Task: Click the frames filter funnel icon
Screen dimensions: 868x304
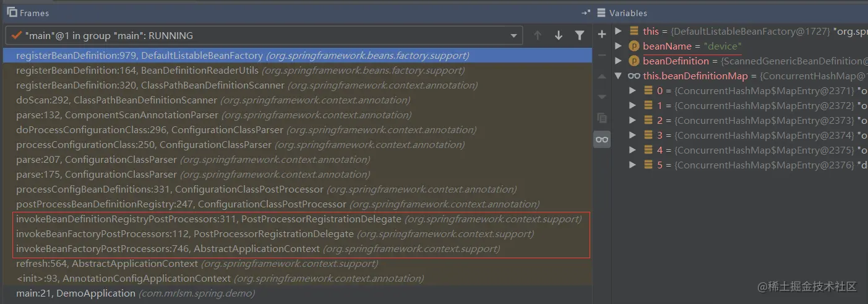Action: coord(580,36)
